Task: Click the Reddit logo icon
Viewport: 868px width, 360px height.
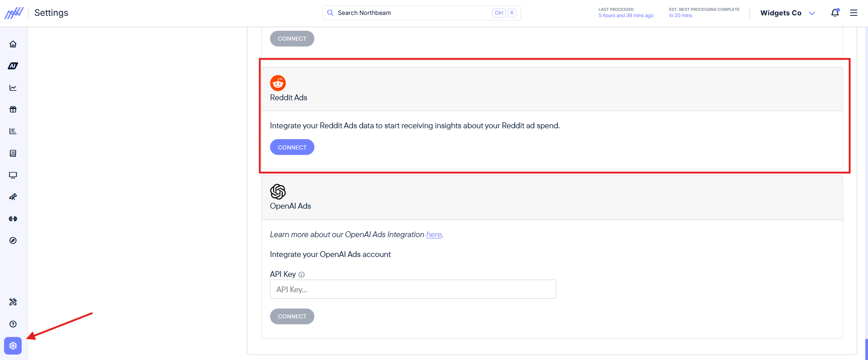Action: (278, 83)
